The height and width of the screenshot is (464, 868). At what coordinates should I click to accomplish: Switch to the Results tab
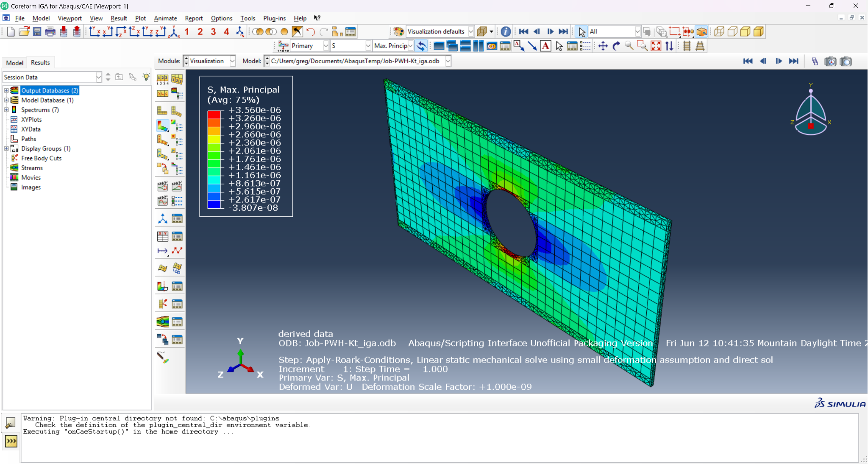point(40,62)
